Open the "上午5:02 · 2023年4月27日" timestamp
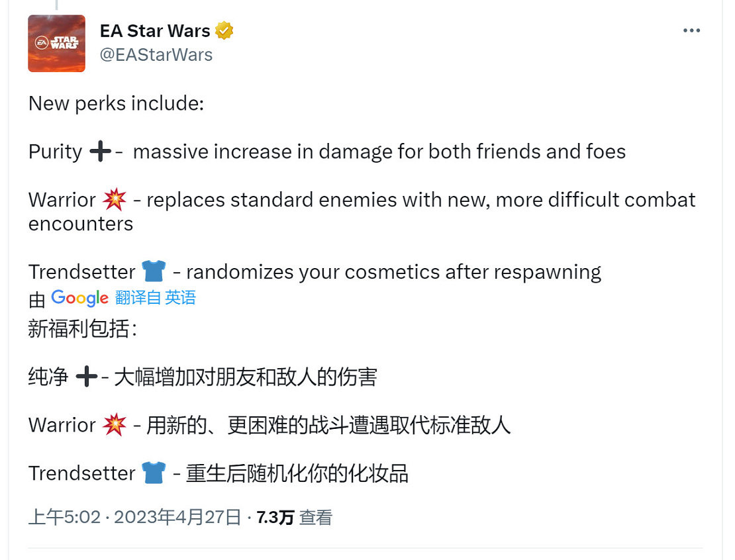Viewport: 735px width, 560px height. point(134,517)
